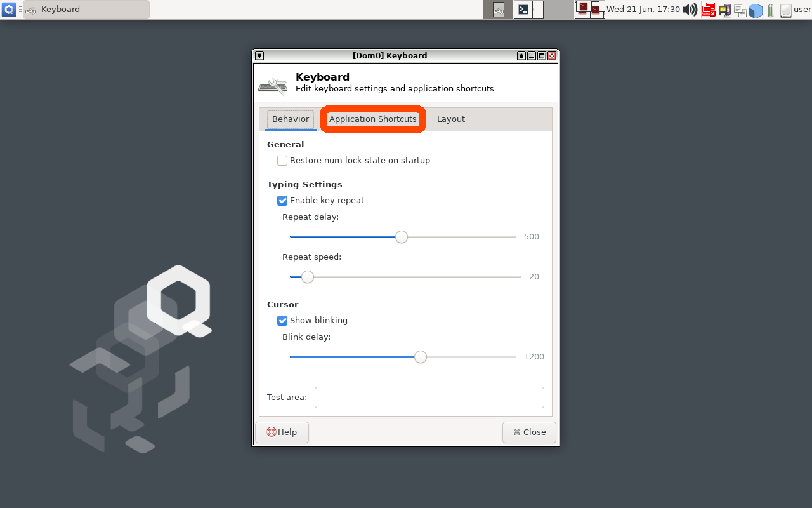Click the lifebuoy icon on the Help button
Viewport: 812px width, 508px height.
point(272,432)
